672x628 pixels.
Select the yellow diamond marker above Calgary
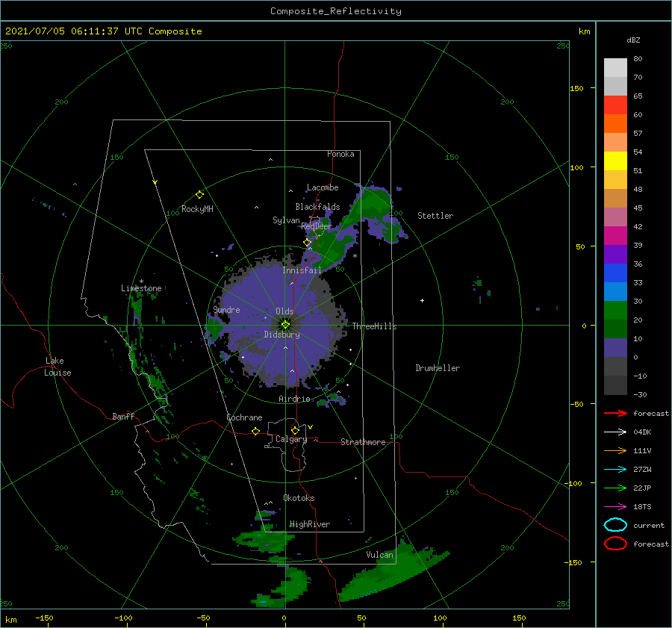pos(295,430)
